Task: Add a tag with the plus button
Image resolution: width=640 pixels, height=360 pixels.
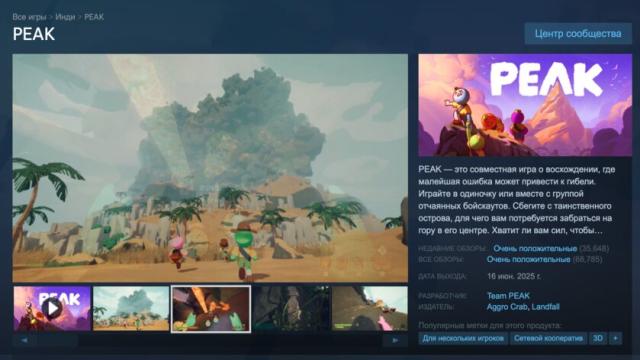Action: click(615, 338)
